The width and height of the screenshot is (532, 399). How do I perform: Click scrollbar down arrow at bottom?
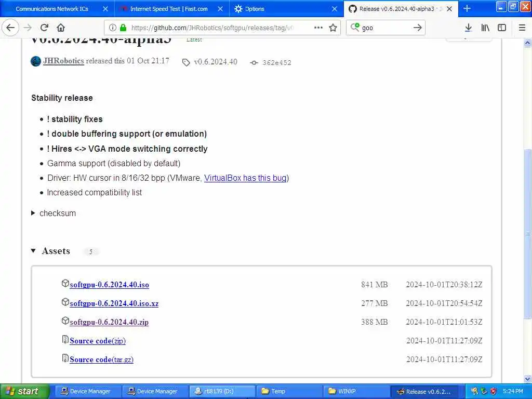pos(527,379)
